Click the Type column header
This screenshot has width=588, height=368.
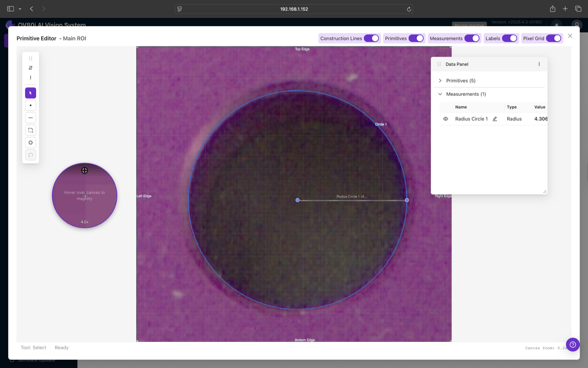tap(512, 107)
